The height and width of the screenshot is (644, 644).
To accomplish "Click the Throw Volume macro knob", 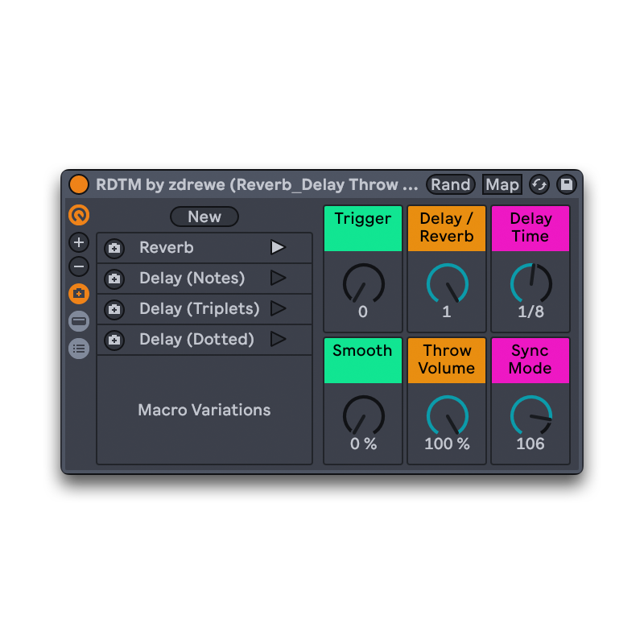I will point(447,415).
